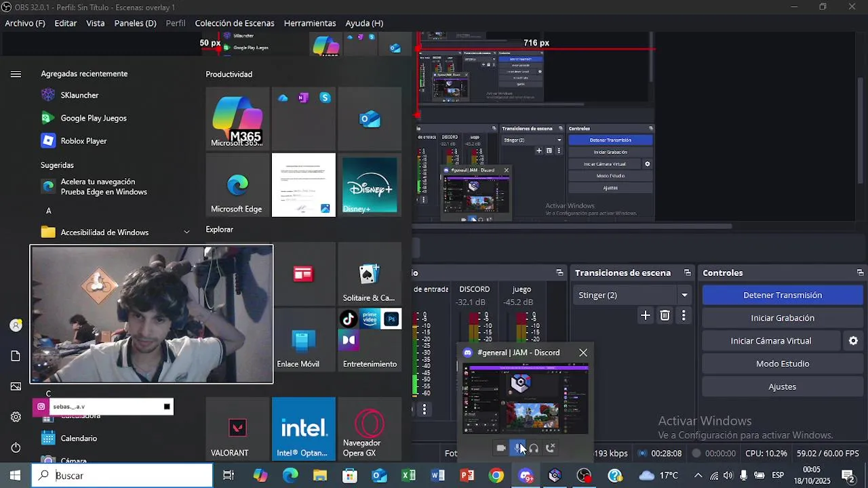Click Modo Estudio button
Viewport: 868px width, 488px height.
[x=783, y=364]
